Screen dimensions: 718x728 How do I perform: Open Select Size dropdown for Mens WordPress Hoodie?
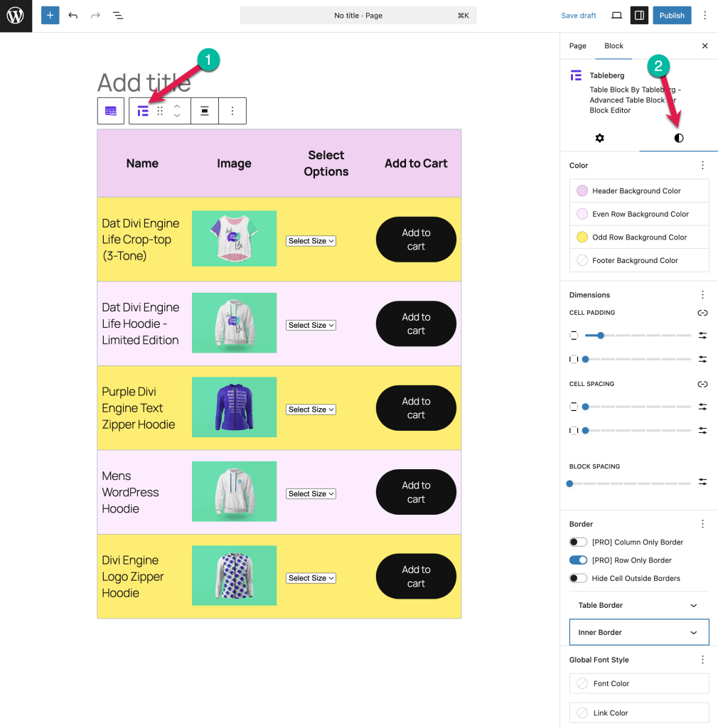click(311, 493)
